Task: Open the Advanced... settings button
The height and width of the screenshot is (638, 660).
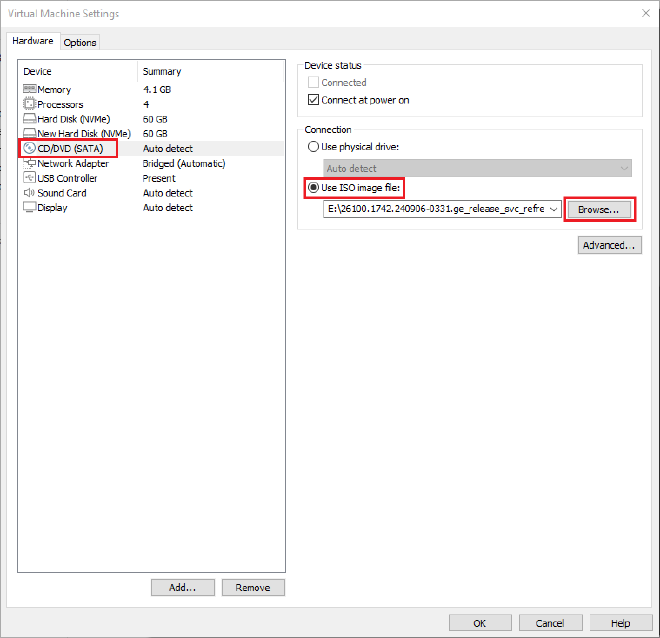Action: (609, 245)
